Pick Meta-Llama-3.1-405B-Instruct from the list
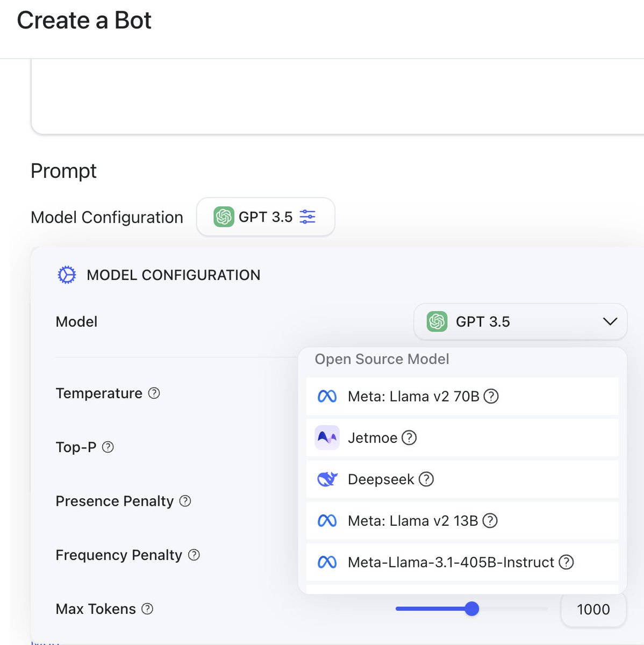The image size is (644, 645). 462,562
